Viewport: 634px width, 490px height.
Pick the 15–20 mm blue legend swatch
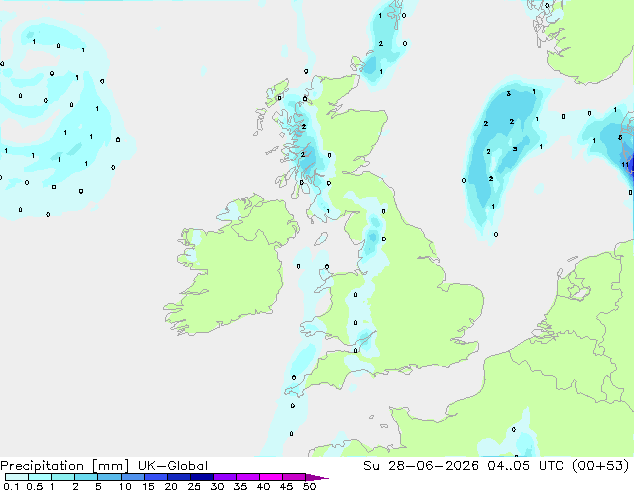coord(156,477)
